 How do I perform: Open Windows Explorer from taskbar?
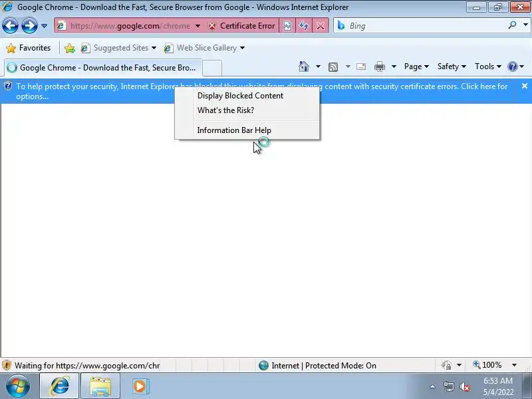pos(100,386)
